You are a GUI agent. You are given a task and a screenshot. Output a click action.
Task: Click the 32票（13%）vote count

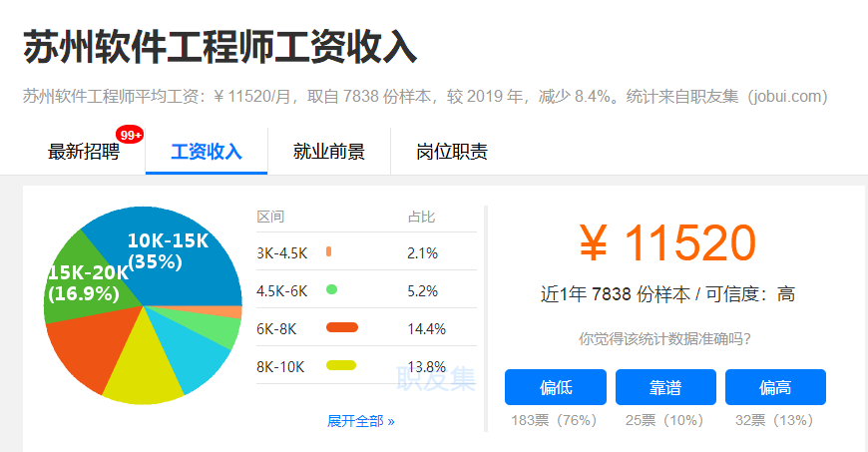click(x=774, y=420)
